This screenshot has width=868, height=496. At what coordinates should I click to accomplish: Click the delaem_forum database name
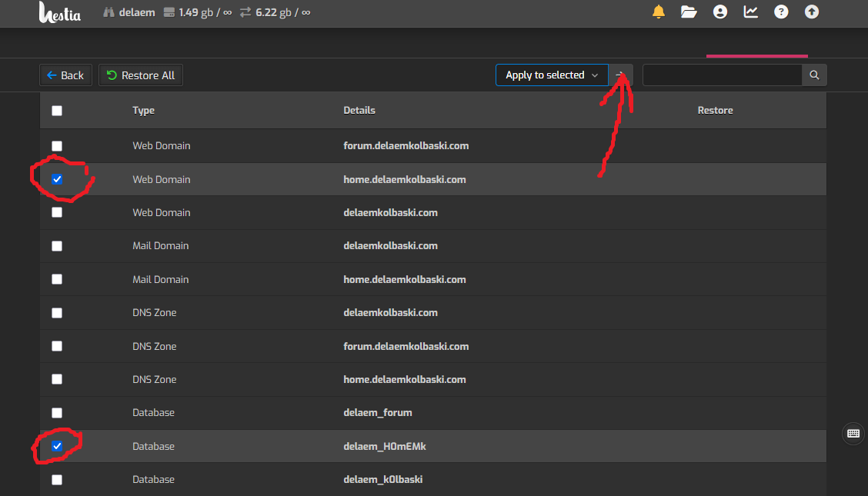377,413
